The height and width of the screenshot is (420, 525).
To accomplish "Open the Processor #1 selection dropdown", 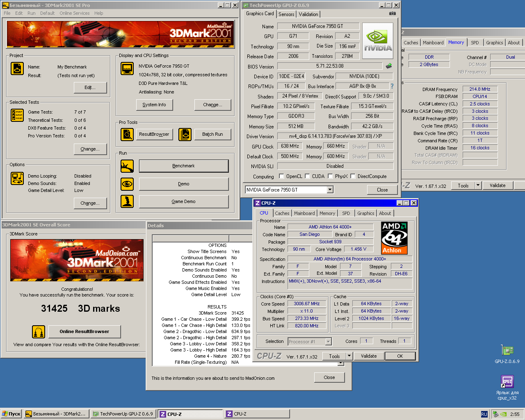I will click(x=328, y=342).
